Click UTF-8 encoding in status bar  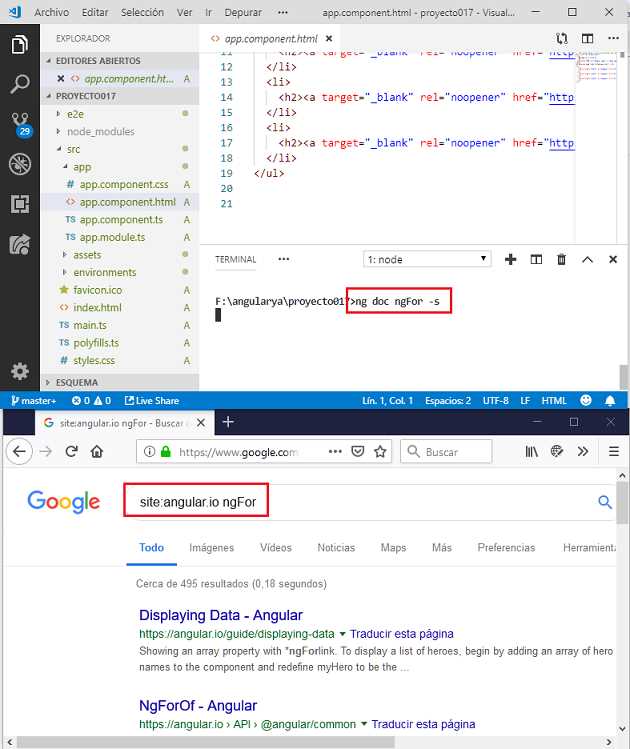495,400
